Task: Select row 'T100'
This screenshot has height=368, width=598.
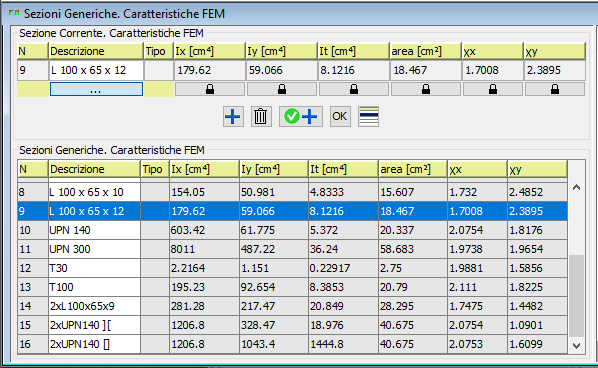Action: pos(292,287)
